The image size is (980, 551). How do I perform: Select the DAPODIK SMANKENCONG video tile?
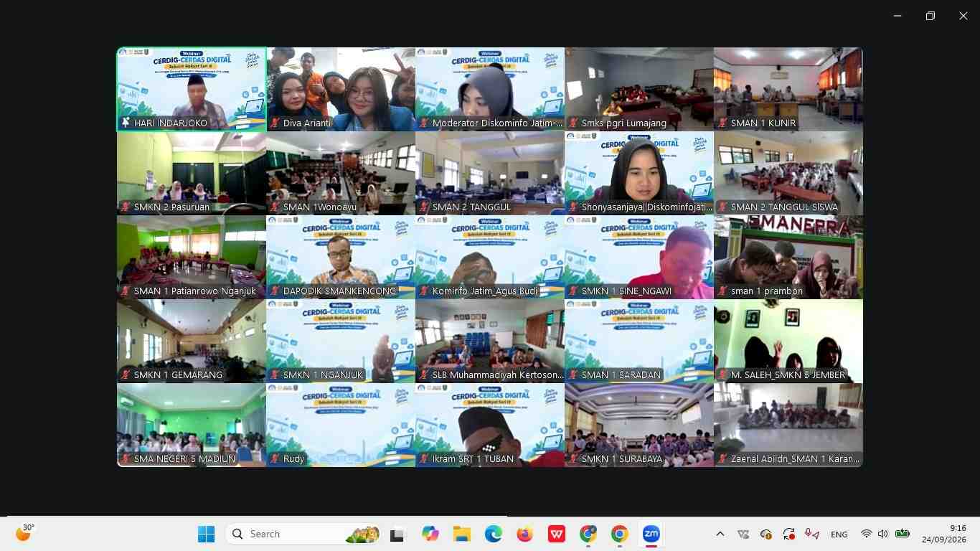point(341,257)
